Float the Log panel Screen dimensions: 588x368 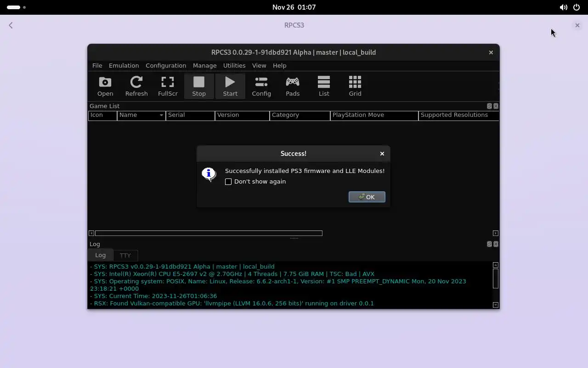pos(489,244)
